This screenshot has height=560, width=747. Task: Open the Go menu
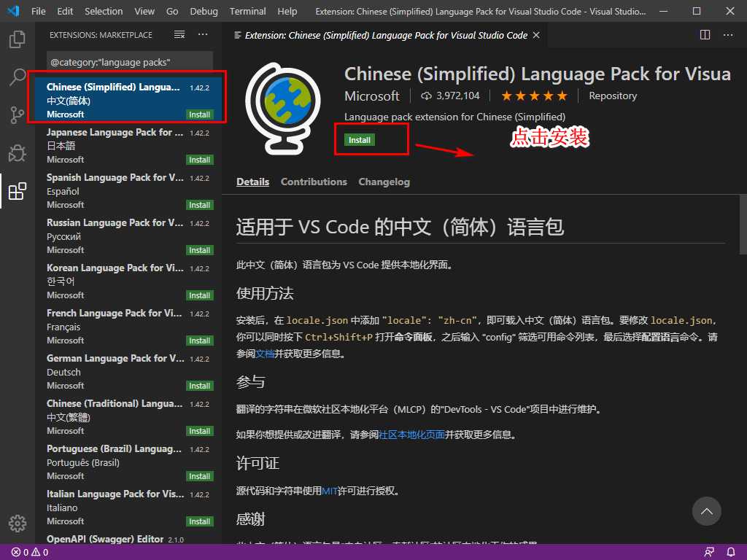pyautogui.click(x=172, y=11)
